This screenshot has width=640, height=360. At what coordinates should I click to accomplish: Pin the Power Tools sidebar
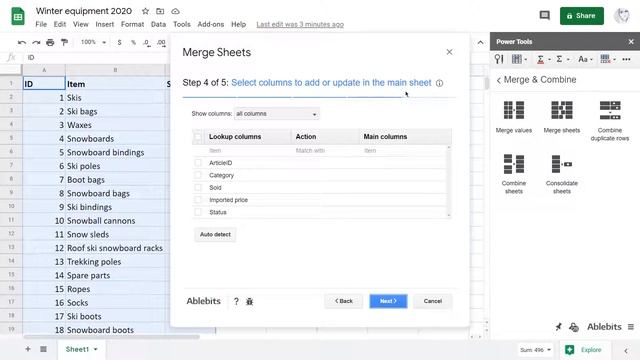[x=558, y=327]
